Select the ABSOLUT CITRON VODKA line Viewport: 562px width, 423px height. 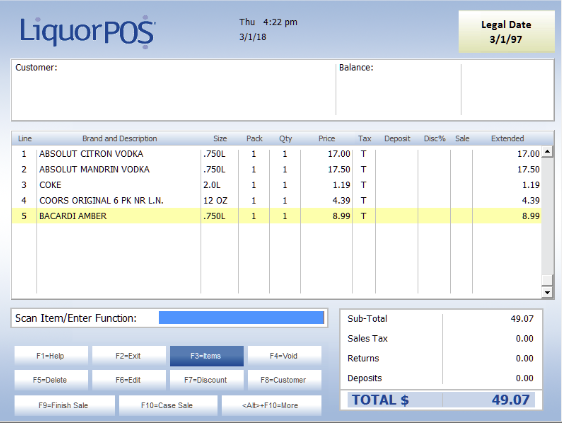pos(276,154)
